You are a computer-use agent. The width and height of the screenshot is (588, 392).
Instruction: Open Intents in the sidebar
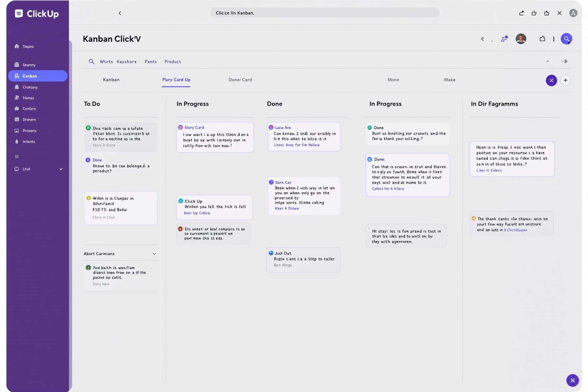[x=25, y=142]
